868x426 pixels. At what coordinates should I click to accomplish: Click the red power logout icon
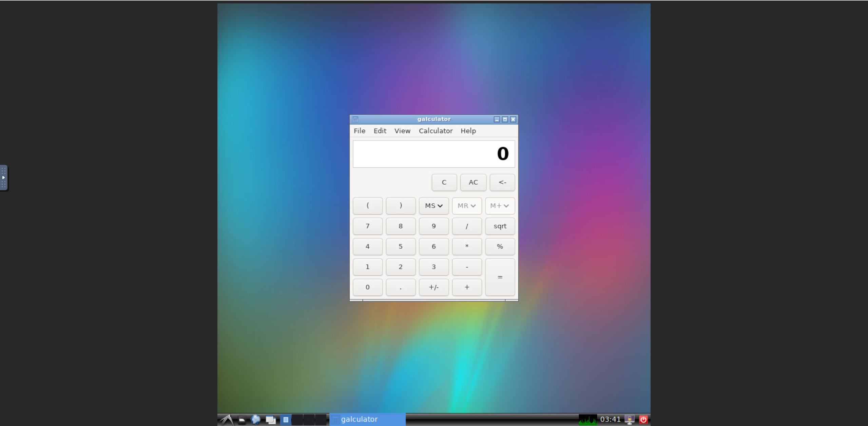643,420
